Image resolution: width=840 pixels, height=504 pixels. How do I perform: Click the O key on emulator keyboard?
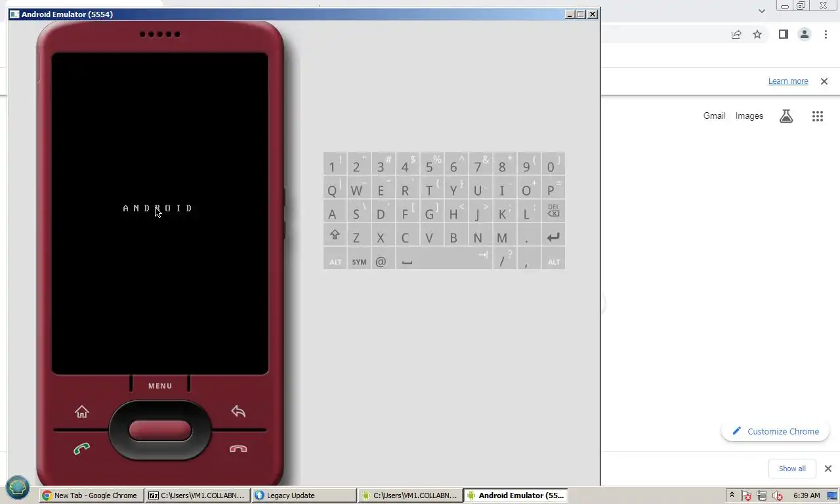pyautogui.click(x=529, y=188)
